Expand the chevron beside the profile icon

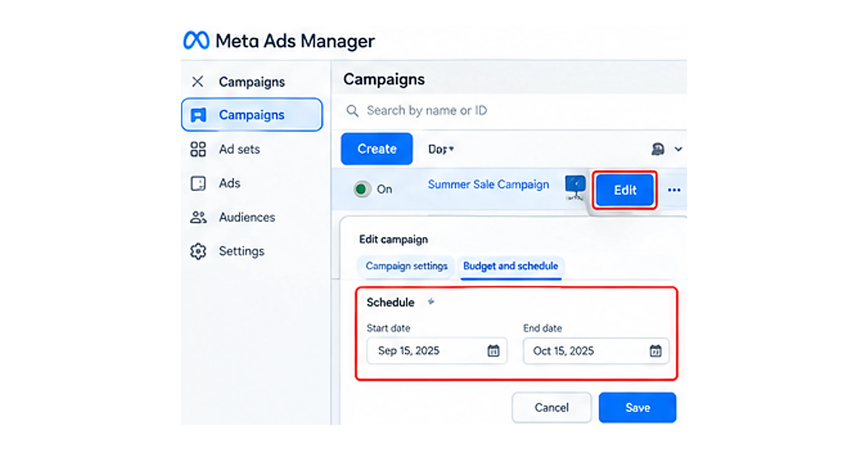(678, 149)
